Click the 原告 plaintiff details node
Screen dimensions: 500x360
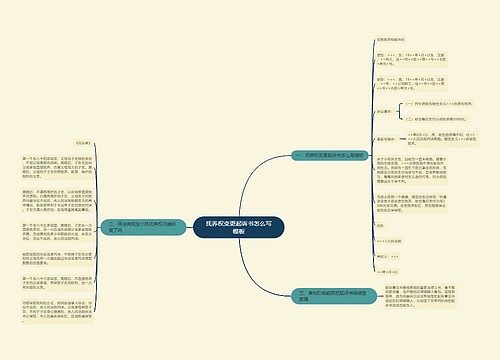[x=411, y=59]
